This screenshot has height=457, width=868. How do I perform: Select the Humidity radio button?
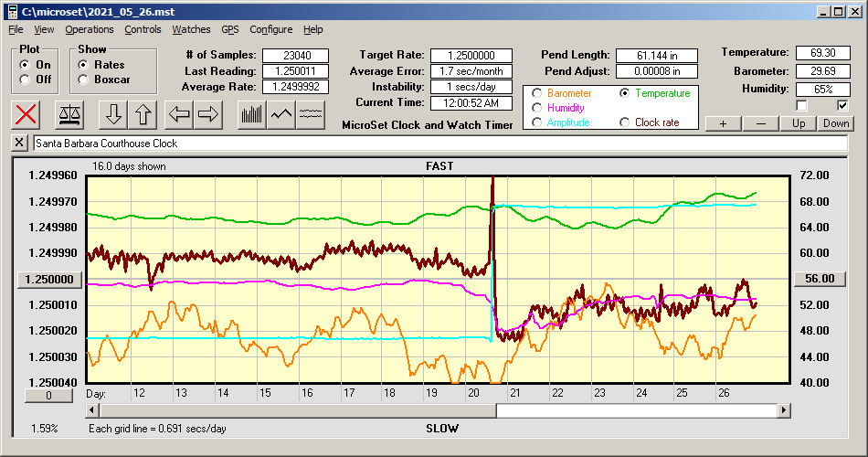pos(536,108)
